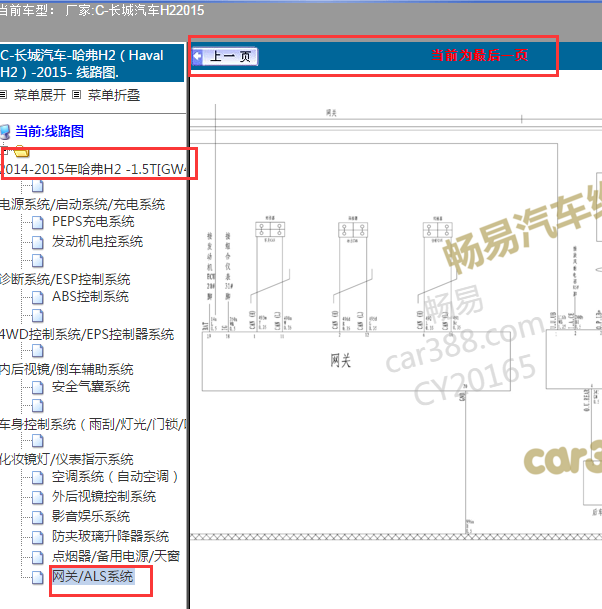Open 化妆镜灯/仪表指示系统 diagram
602x609 pixels.
(x=66, y=459)
